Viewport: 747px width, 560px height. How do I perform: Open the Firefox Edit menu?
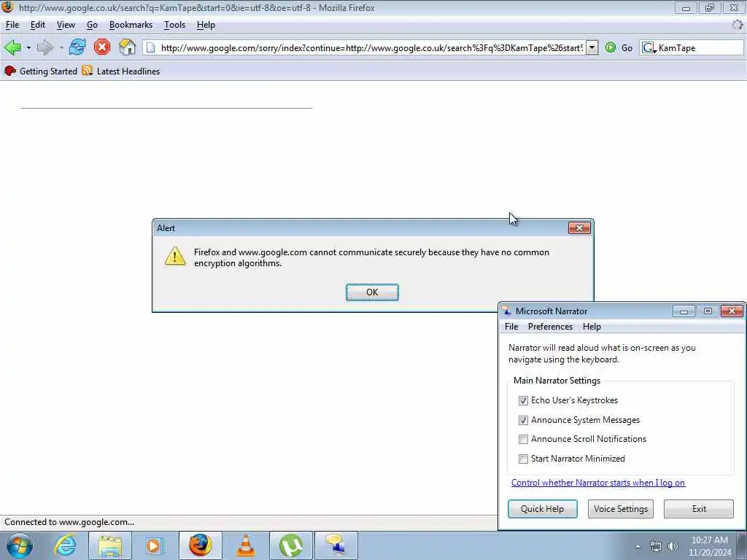38,25
